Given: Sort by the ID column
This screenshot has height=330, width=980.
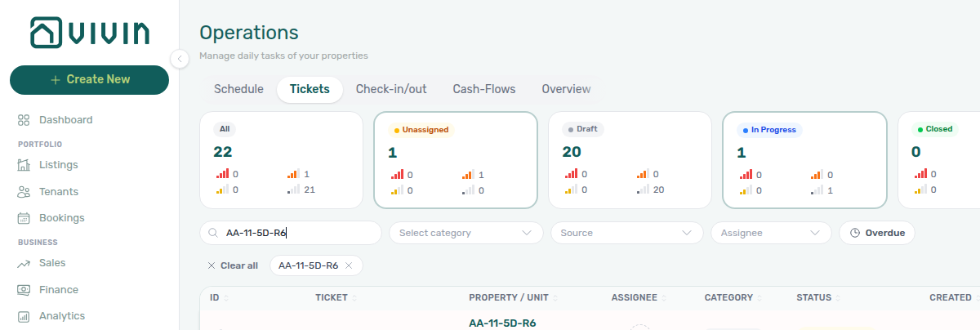Looking at the screenshot, I should (220, 298).
